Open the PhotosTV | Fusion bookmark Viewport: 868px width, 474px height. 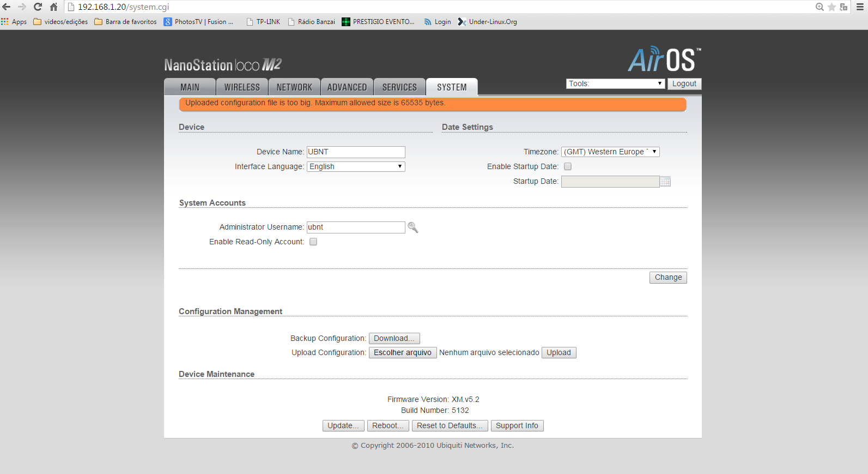coord(199,22)
